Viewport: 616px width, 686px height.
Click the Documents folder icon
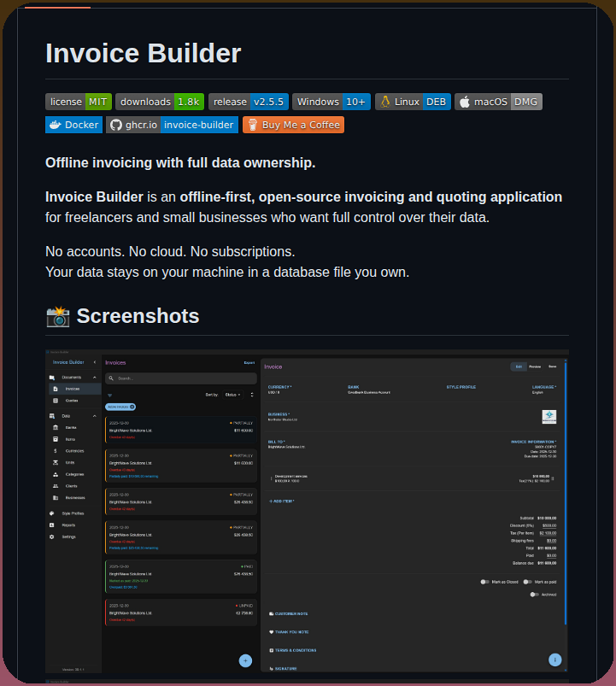[51, 377]
